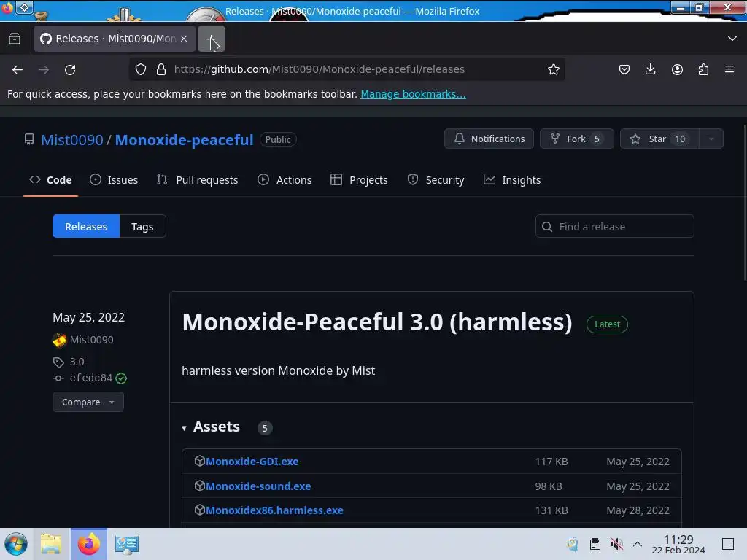Go back to previous page
The image size is (747, 560).
(x=18, y=69)
